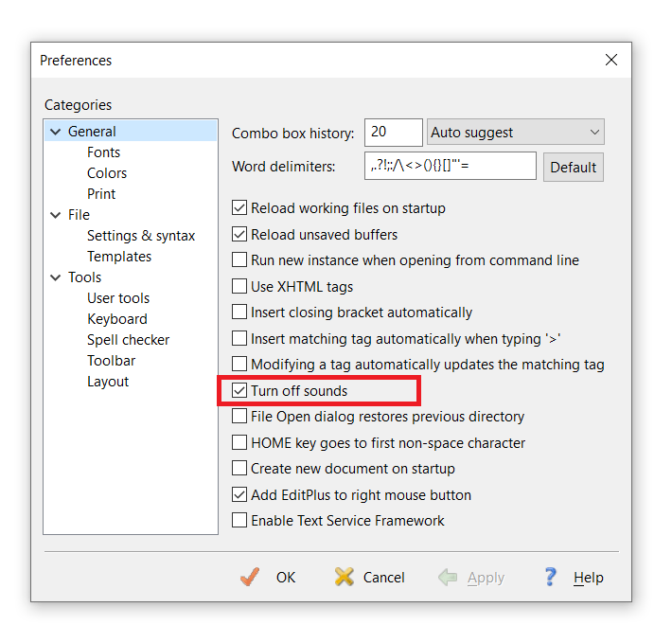Close the Preferences dialog
Screen dimensions: 672x643
pyautogui.click(x=610, y=60)
